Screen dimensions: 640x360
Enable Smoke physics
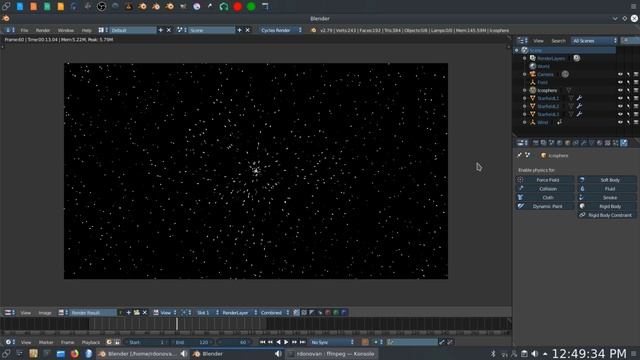[x=607, y=198]
